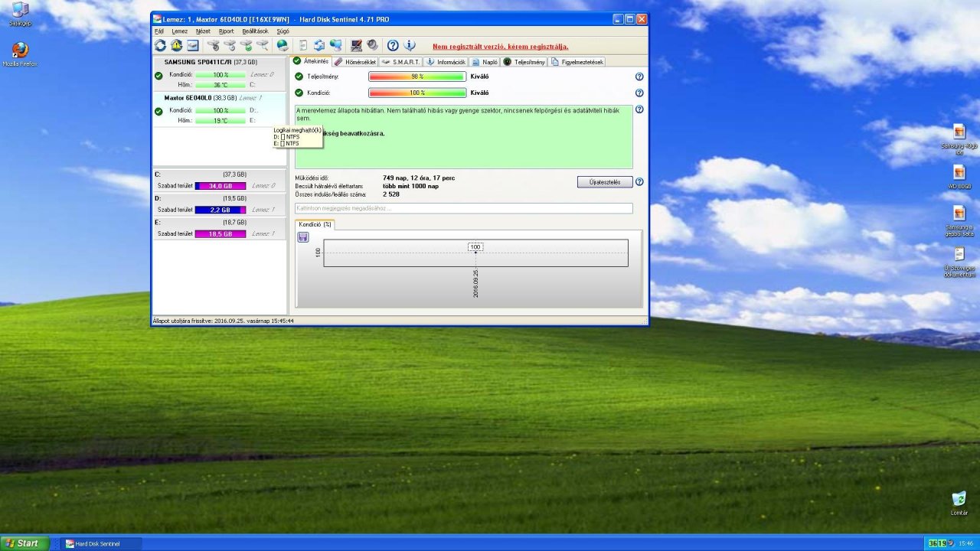This screenshot has width=980, height=551.
Task: Switch to the Figyelmeztetések tab
Action: (577, 62)
